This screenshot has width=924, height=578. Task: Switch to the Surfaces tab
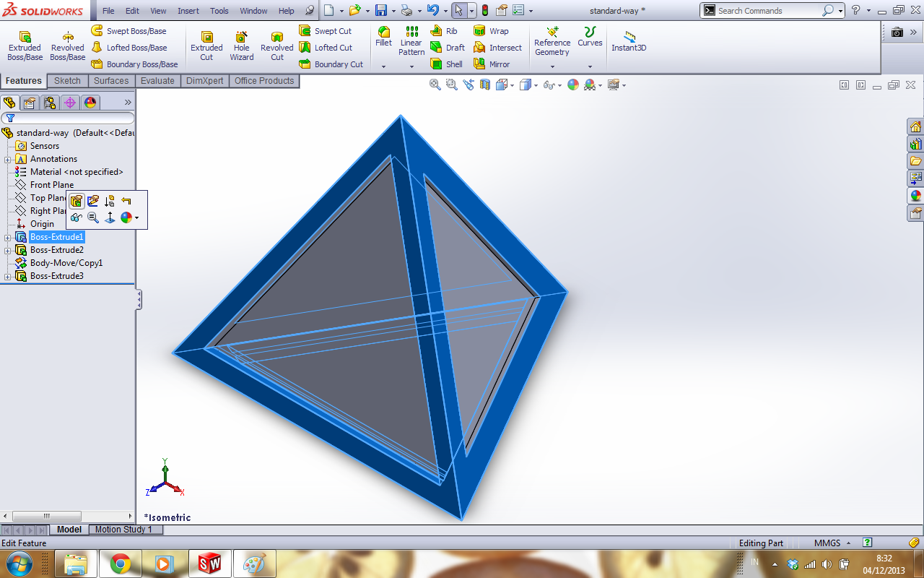point(111,81)
